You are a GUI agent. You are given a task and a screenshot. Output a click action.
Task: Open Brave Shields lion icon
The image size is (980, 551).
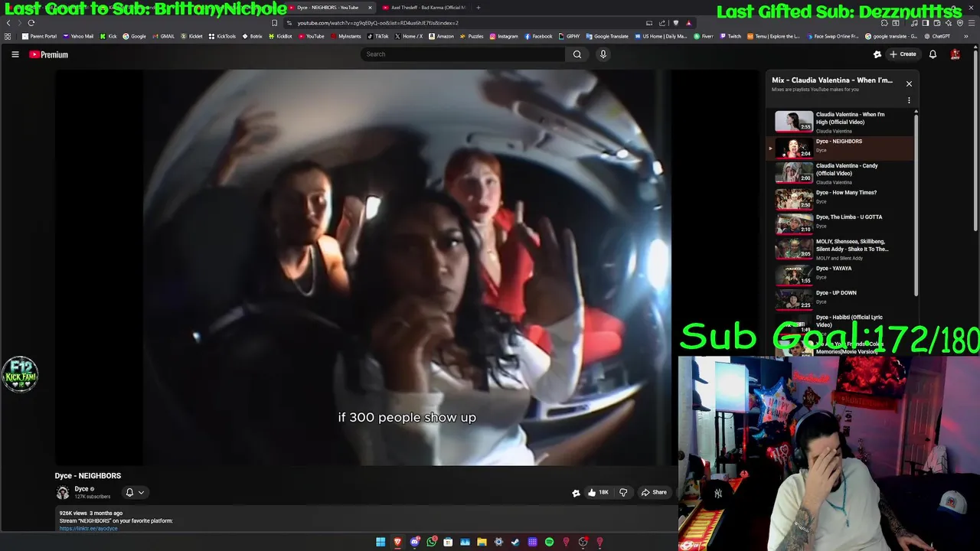pyautogui.click(x=676, y=23)
